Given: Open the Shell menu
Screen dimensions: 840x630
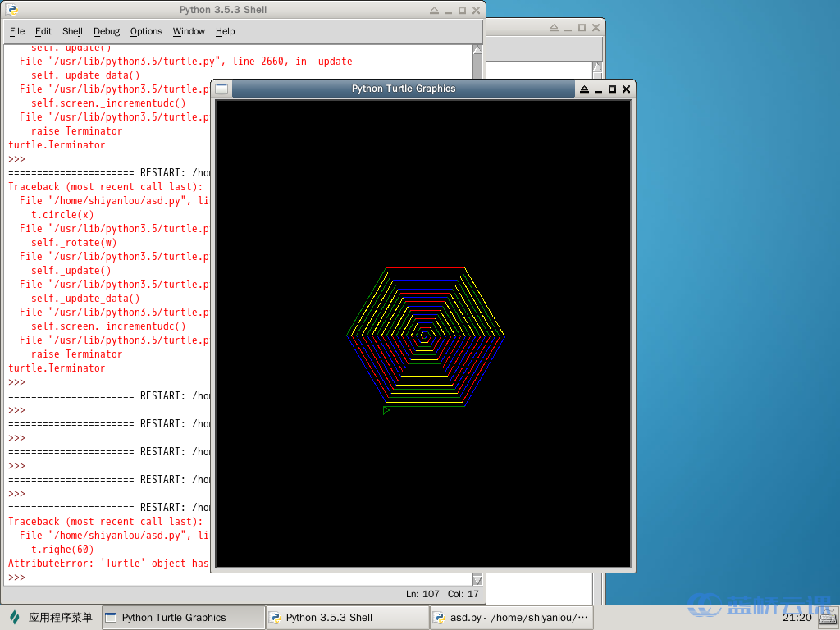Looking at the screenshot, I should click(x=72, y=31).
